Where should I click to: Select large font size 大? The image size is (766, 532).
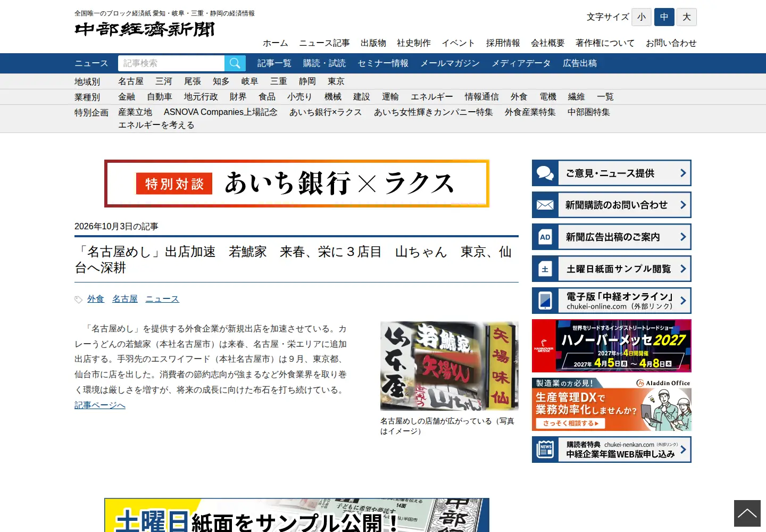click(x=687, y=17)
